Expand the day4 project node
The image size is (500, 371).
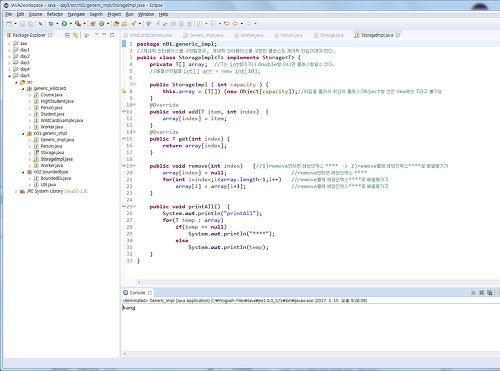click(x=9, y=69)
